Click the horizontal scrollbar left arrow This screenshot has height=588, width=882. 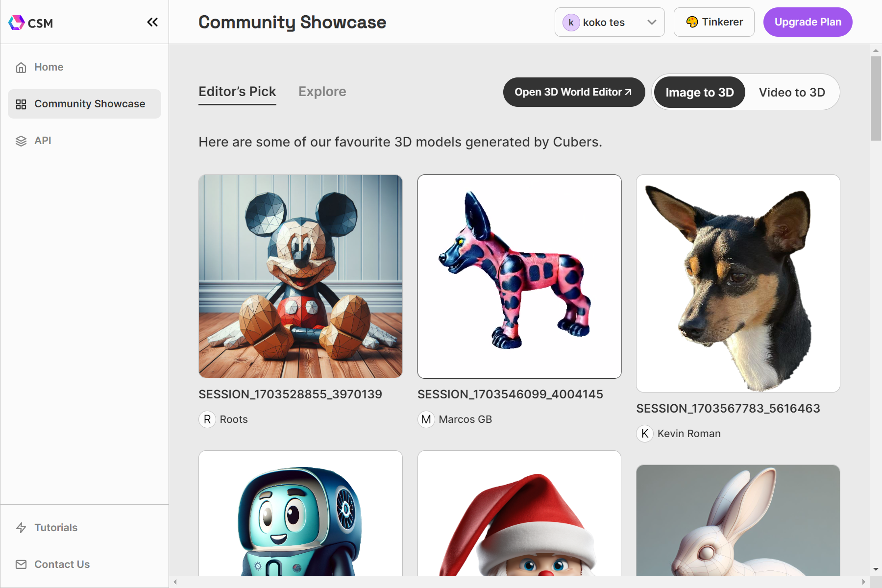pyautogui.click(x=175, y=582)
